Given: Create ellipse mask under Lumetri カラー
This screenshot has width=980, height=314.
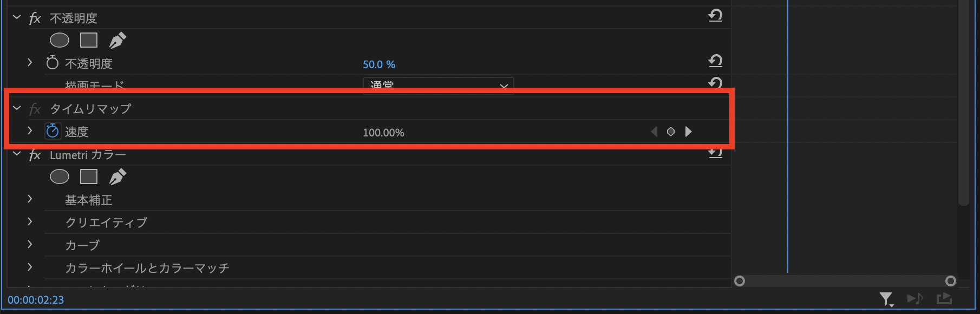Looking at the screenshot, I should tap(60, 176).
